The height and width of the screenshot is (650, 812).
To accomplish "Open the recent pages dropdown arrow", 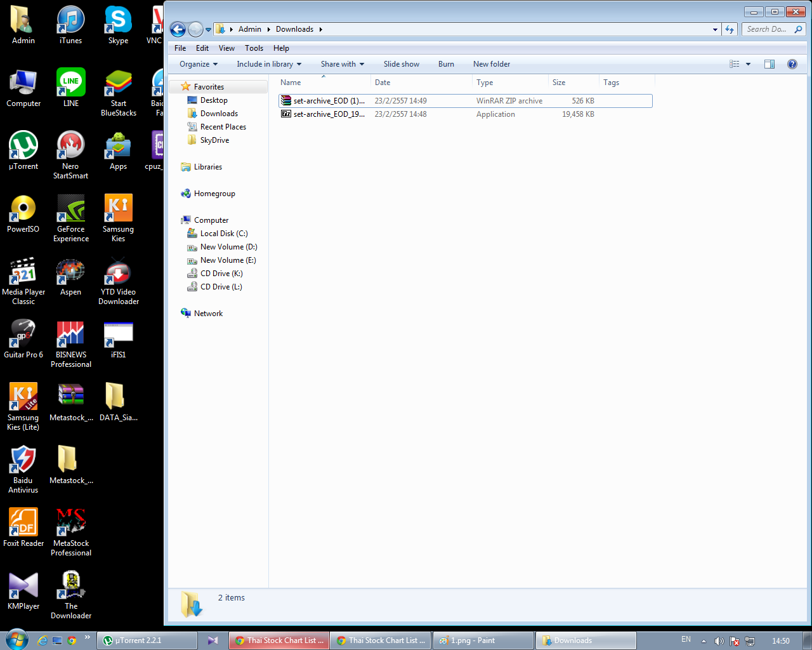I will coord(208,29).
